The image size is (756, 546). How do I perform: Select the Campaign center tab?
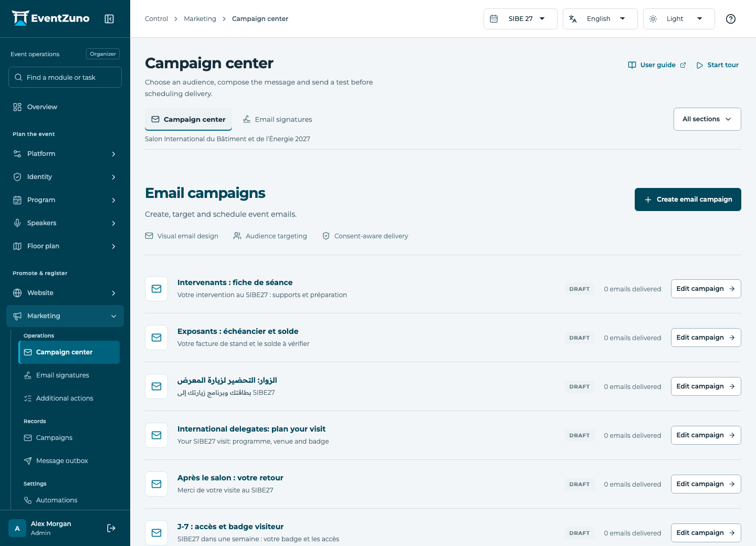[x=188, y=120]
